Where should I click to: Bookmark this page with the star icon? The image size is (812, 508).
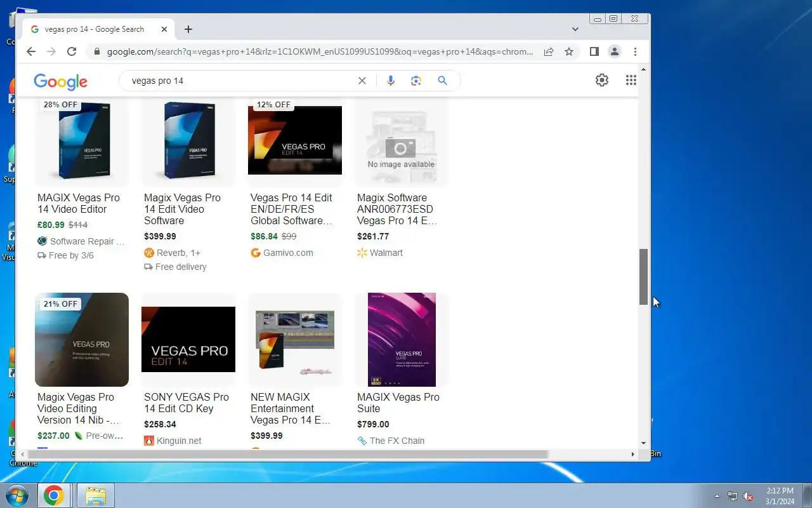(x=569, y=52)
